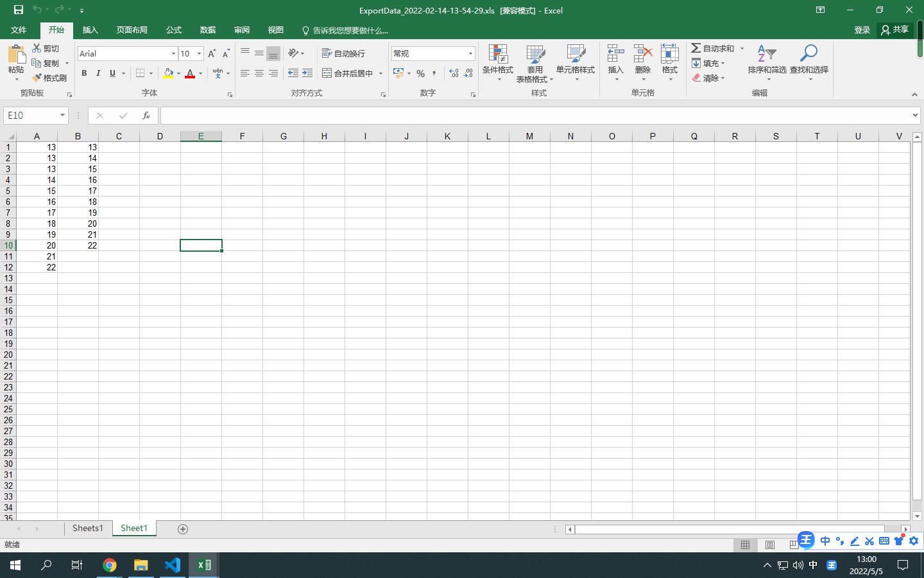Switch to the Data (数据) tab
Viewport: 924px width, 578px height.
click(208, 30)
